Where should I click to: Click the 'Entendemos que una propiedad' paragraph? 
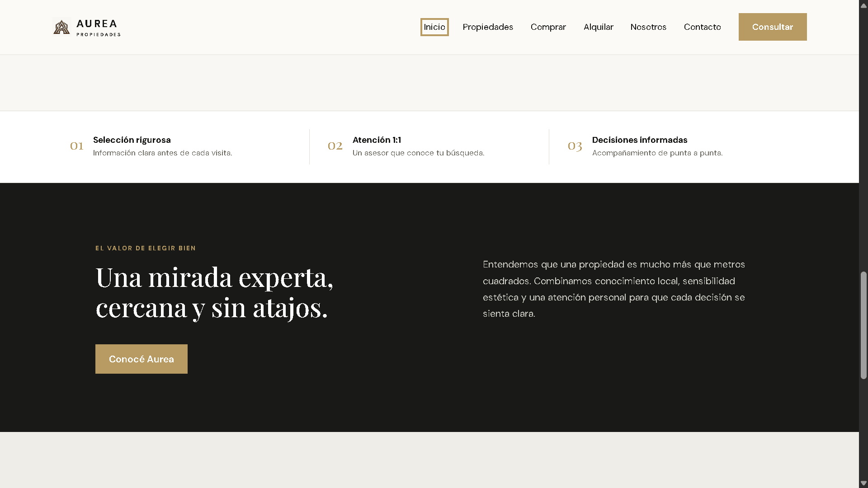(614, 289)
